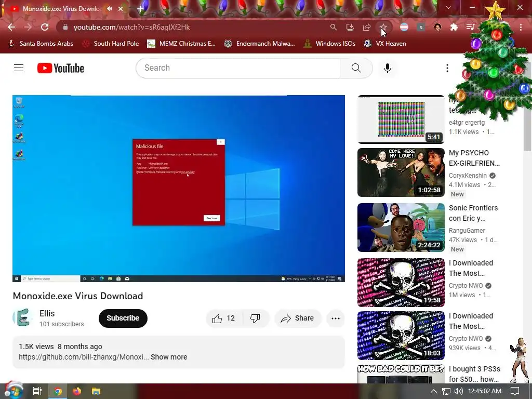Open YouTube settings three-dot menu

(x=447, y=68)
